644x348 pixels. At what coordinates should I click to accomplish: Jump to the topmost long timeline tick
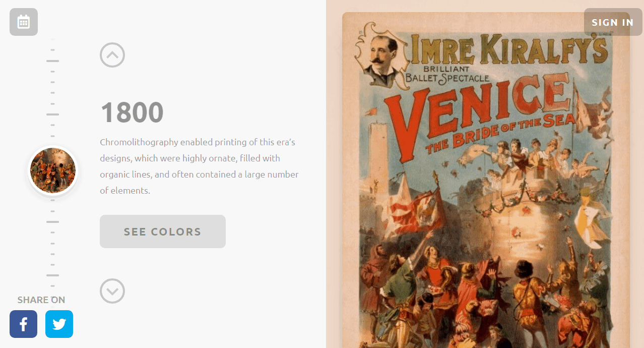(x=53, y=61)
